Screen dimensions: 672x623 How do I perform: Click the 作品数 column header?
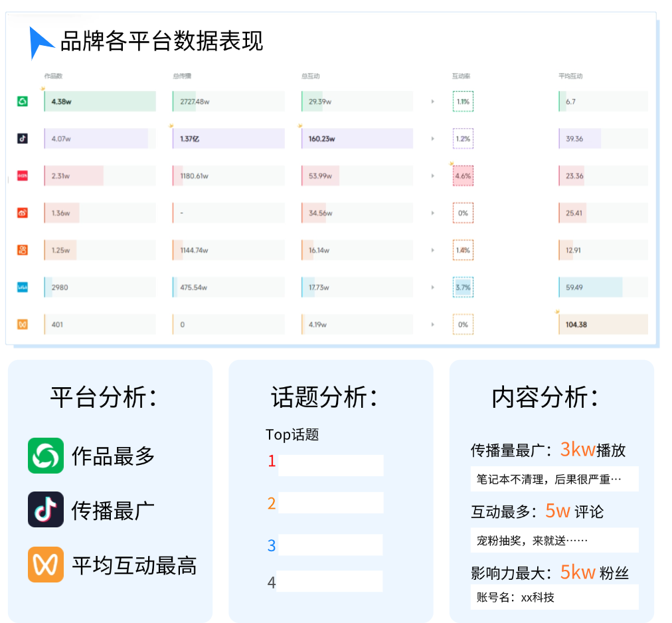pyautogui.click(x=53, y=76)
